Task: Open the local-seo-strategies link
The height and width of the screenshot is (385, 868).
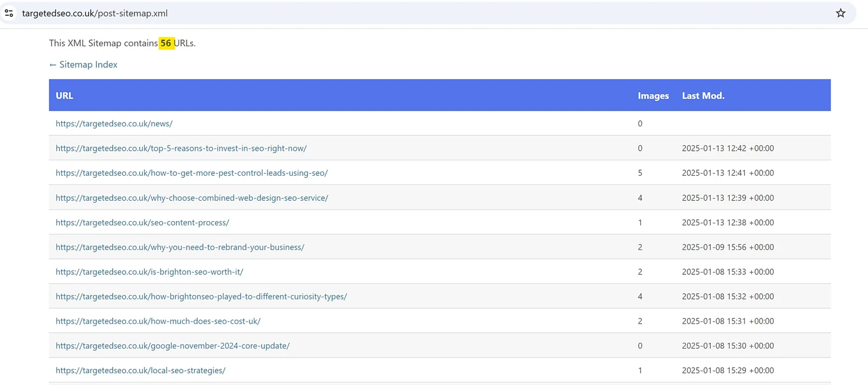Action: pyautogui.click(x=140, y=370)
